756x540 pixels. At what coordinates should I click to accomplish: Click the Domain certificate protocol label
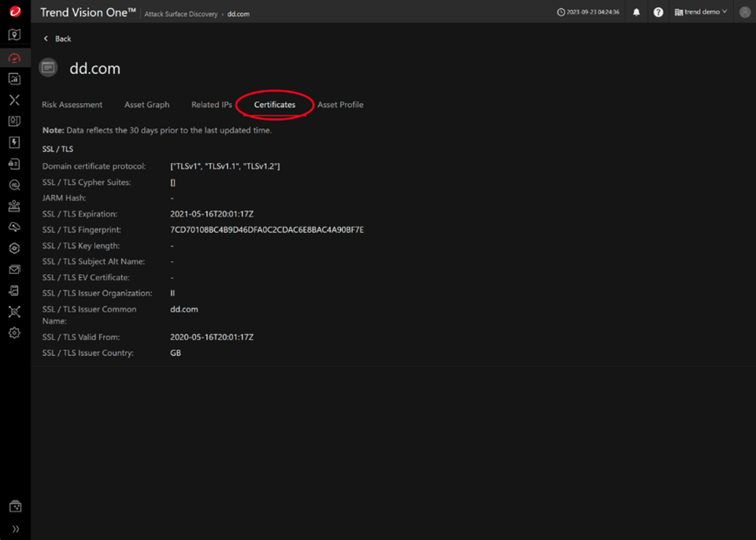click(x=94, y=166)
